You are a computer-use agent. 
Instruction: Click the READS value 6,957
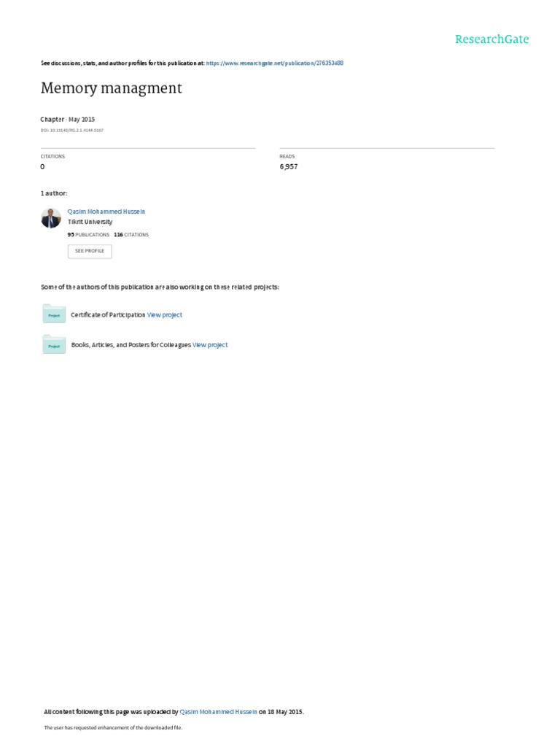pos(289,167)
